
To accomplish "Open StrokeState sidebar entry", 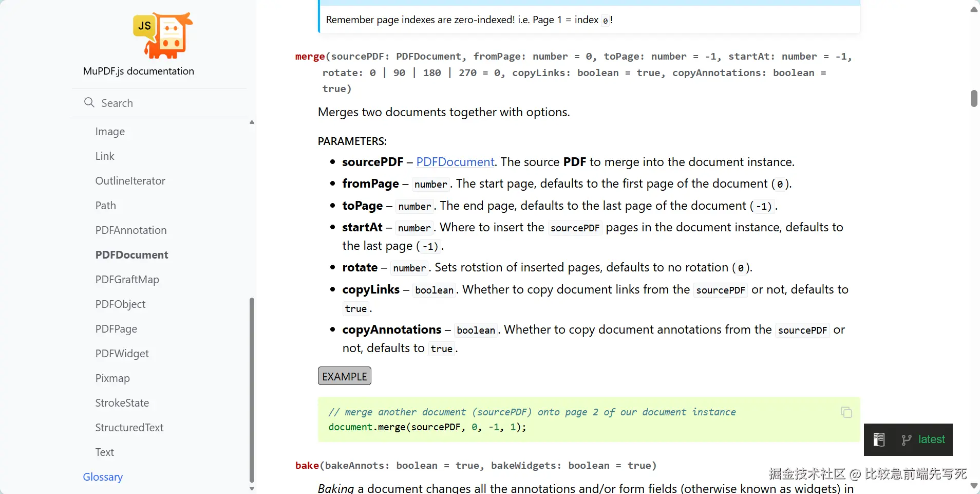I will click(x=122, y=403).
